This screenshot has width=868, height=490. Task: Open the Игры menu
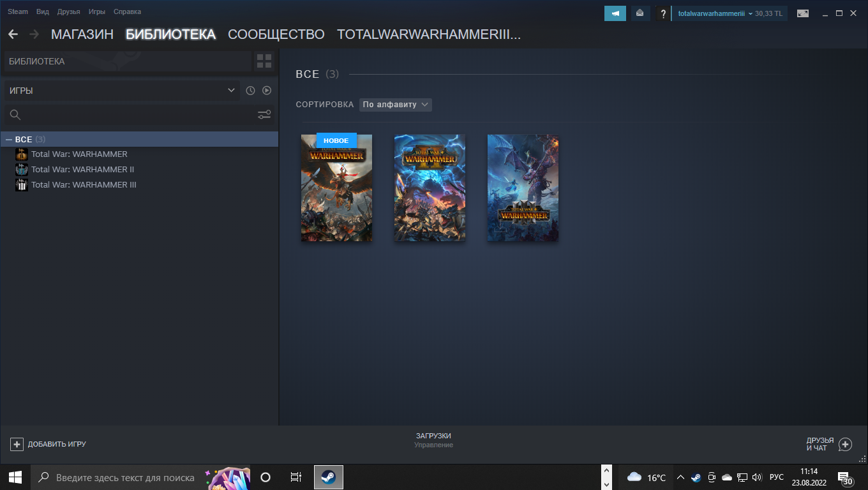[x=97, y=11]
